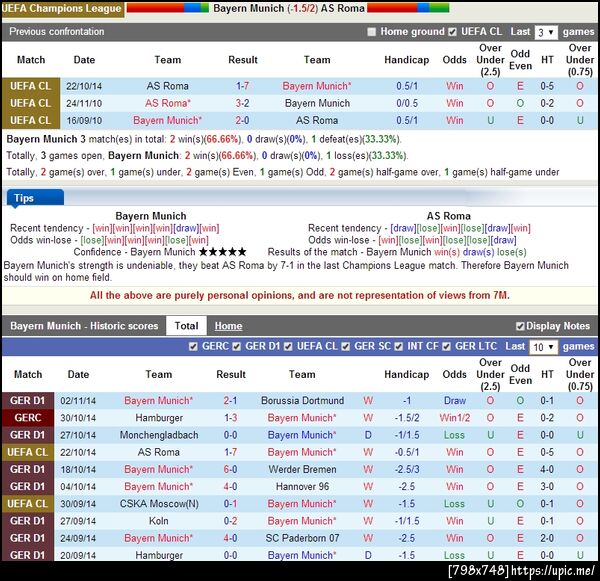Click the green segment after AS Roma bar

click(x=439, y=8)
